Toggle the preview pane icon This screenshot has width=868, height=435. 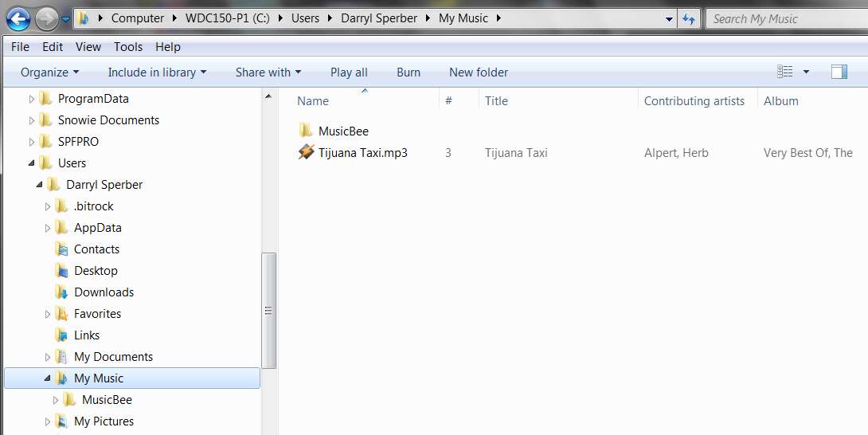coord(839,72)
